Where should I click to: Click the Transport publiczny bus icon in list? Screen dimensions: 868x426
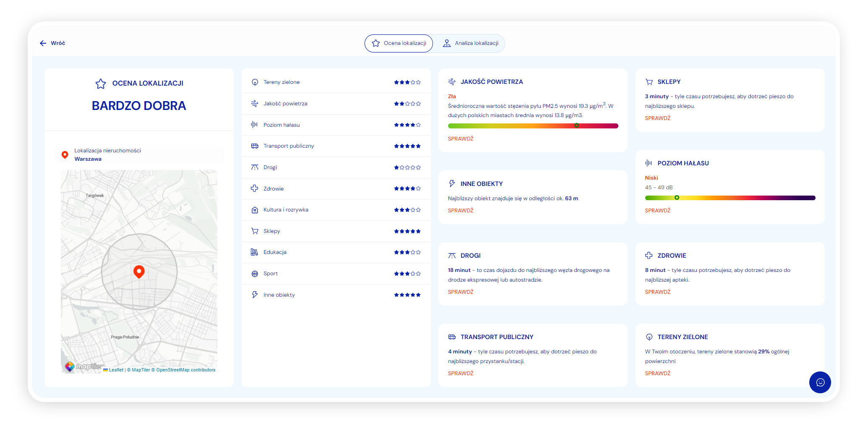pyautogui.click(x=255, y=146)
